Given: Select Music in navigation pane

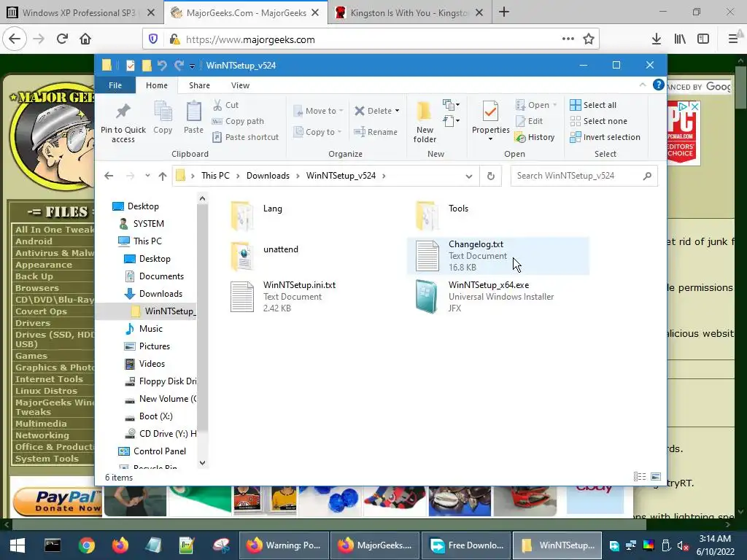Looking at the screenshot, I should pyautogui.click(x=150, y=329).
